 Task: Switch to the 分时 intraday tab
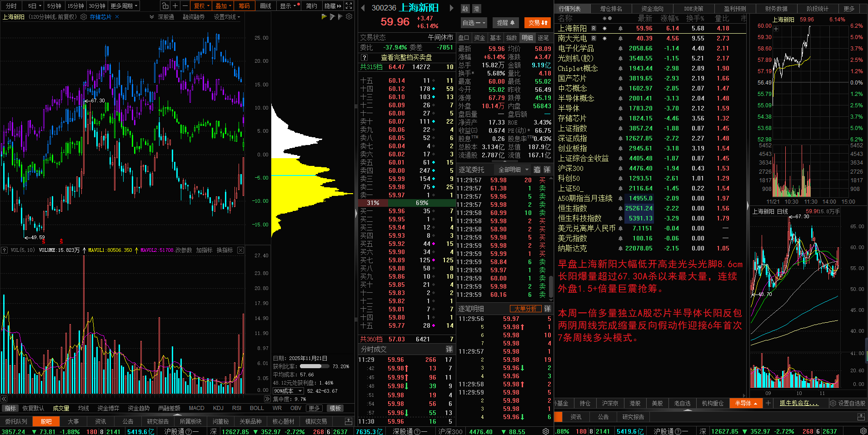11,6
